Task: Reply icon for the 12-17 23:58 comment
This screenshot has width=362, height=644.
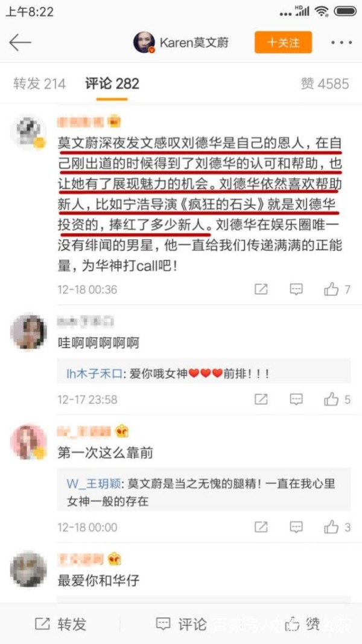Action: (296, 399)
